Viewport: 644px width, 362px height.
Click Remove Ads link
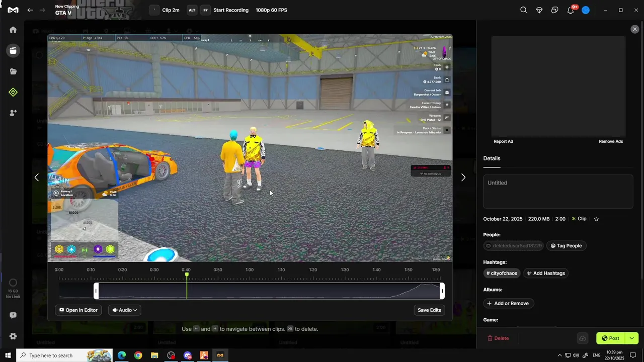[x=611, y=141]
